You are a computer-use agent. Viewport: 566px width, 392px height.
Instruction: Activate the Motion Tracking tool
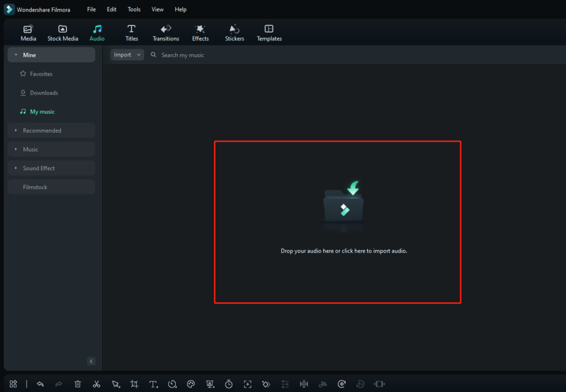pyautogui.click(x=247, y=384)
